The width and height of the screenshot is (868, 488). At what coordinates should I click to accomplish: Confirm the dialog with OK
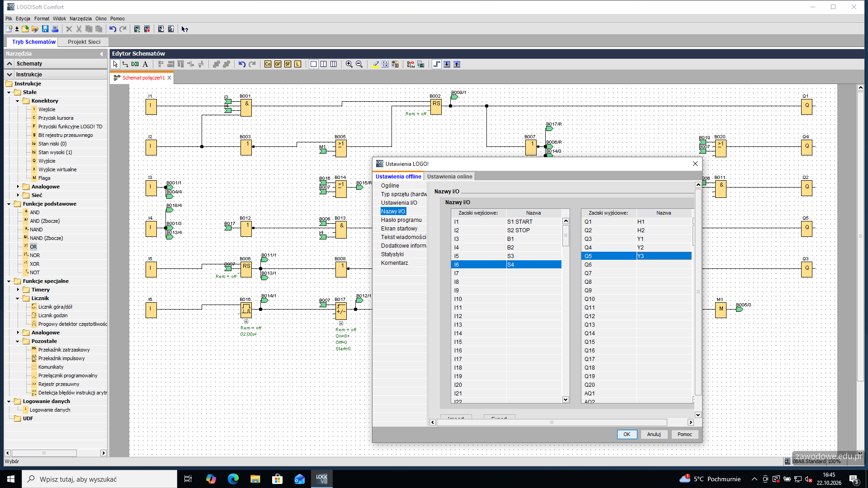627,434
